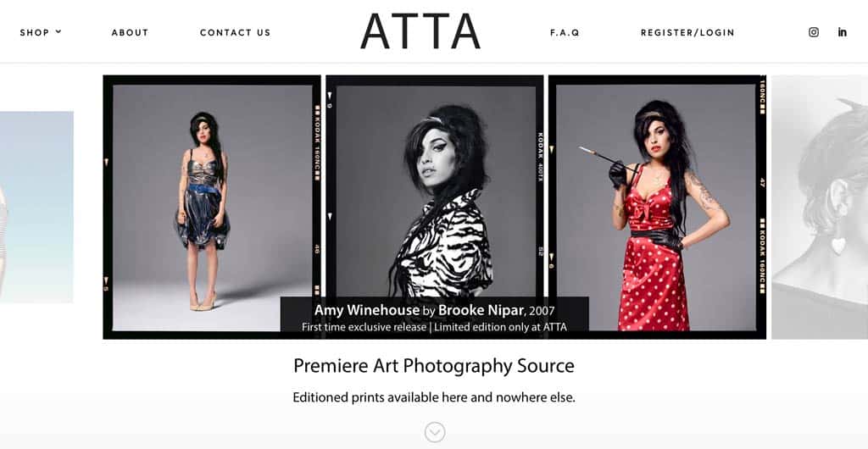Open the F.A.Q page
This screenshot has width=868, height=449.
[565, 33]
